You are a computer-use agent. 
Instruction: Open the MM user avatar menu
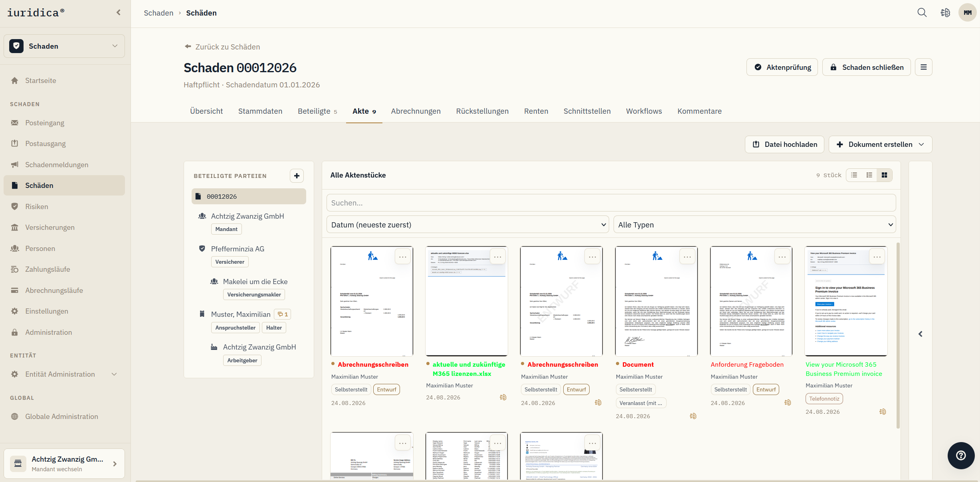coord(968,12)
